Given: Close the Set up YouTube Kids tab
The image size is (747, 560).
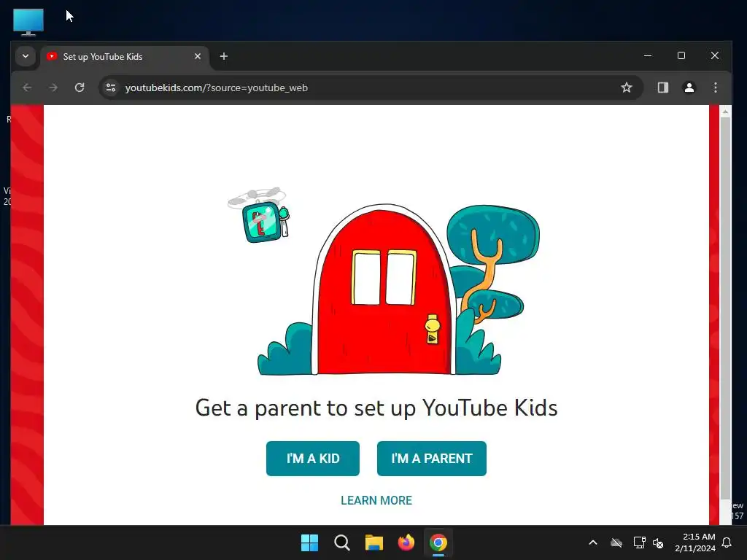Looking at the screenshot, I should tap(198, 56).
